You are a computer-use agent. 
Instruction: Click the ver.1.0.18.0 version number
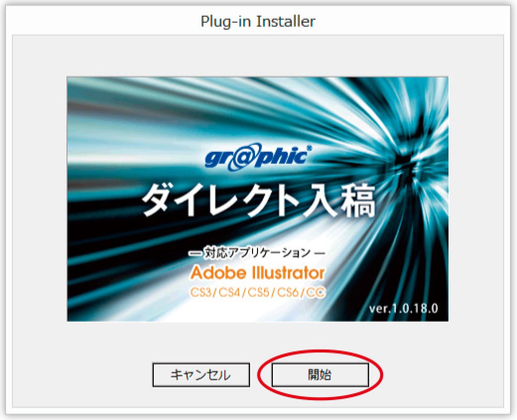403,308
